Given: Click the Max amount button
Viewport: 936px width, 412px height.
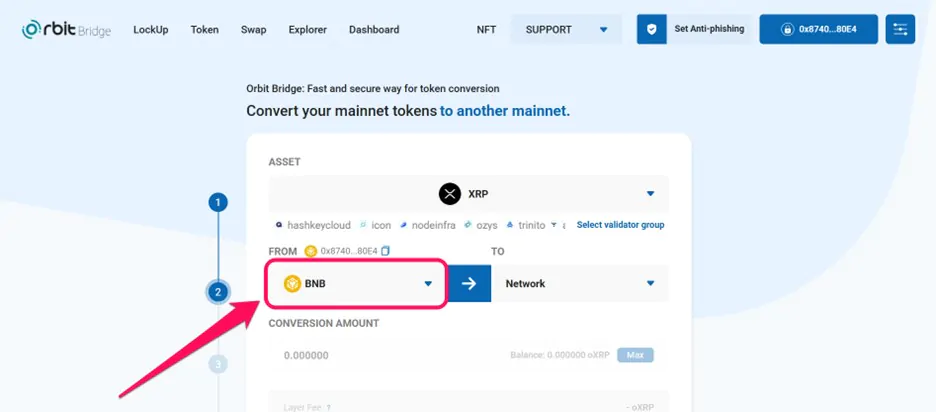Looking at the screenshot, I should [x=635, y=355].
